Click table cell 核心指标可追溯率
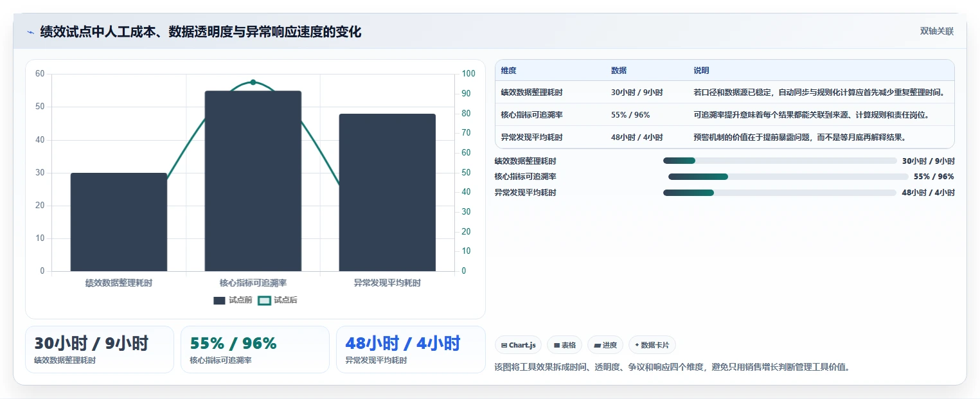 point(531,115)
